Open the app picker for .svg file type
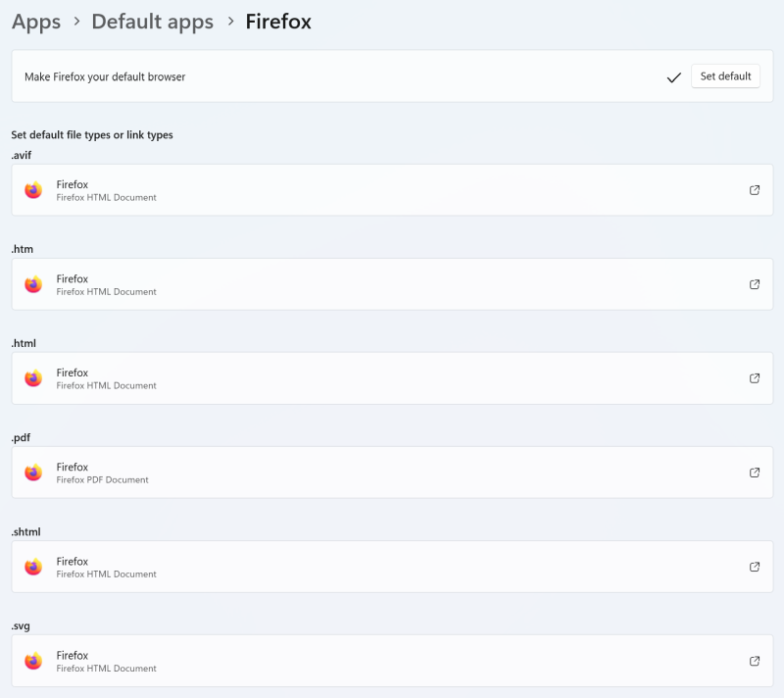 (392, 660)
